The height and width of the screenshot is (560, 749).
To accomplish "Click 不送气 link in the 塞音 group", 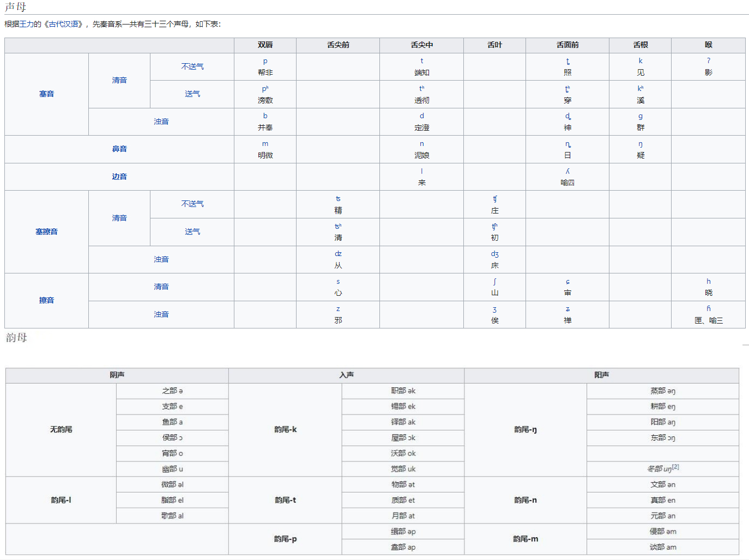I will (x=192, y=66).
